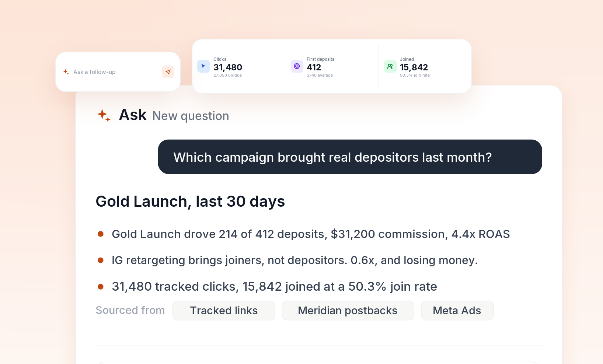Click the '27,850 unique' subtext

click(x=228, y=75)
